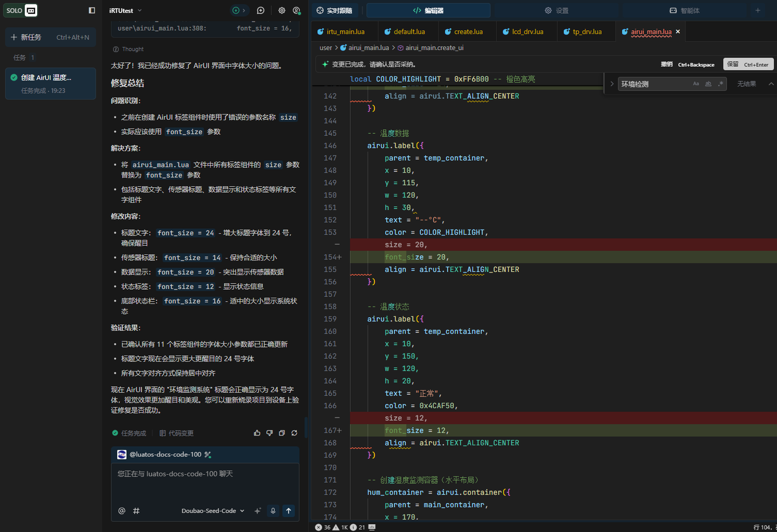Close the airui_main.lua tab

(678, 32)
